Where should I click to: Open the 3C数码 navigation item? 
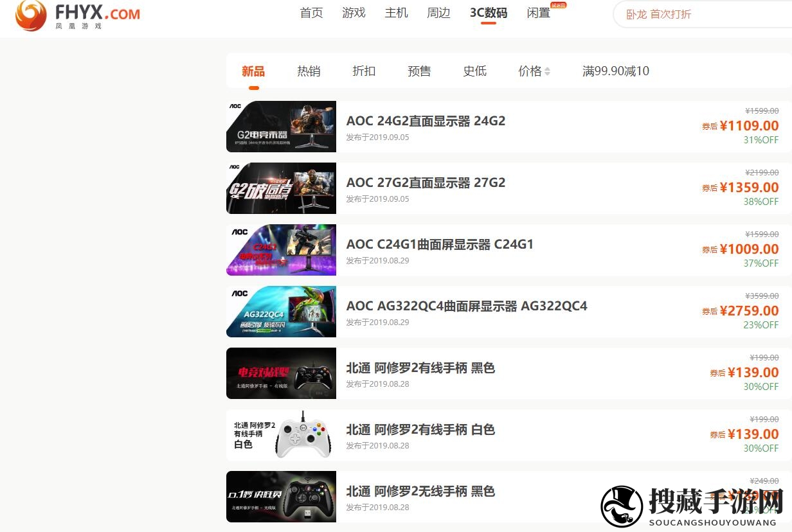(x=489, y=13)
